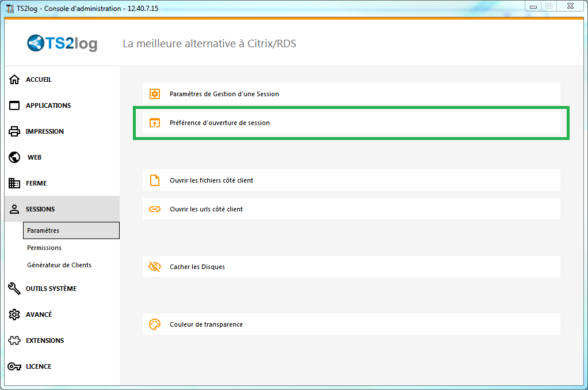588x390 pixels.
Task: Open the IMPRESSION section
Action: 62,131
